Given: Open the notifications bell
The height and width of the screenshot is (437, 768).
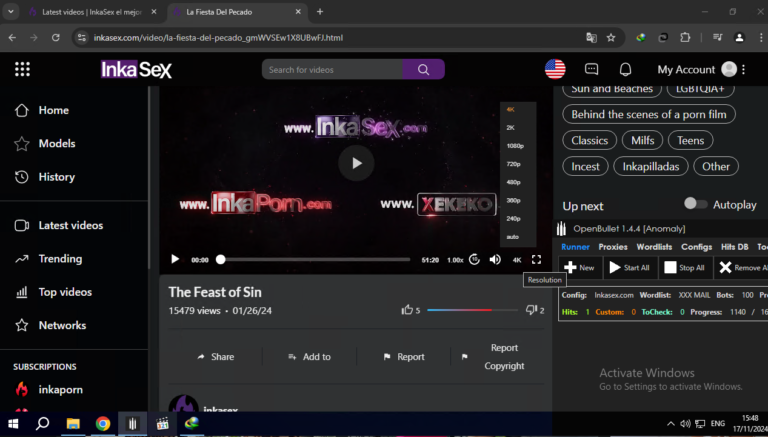Looking at the screenshot, I should click(x=625, y=69).
